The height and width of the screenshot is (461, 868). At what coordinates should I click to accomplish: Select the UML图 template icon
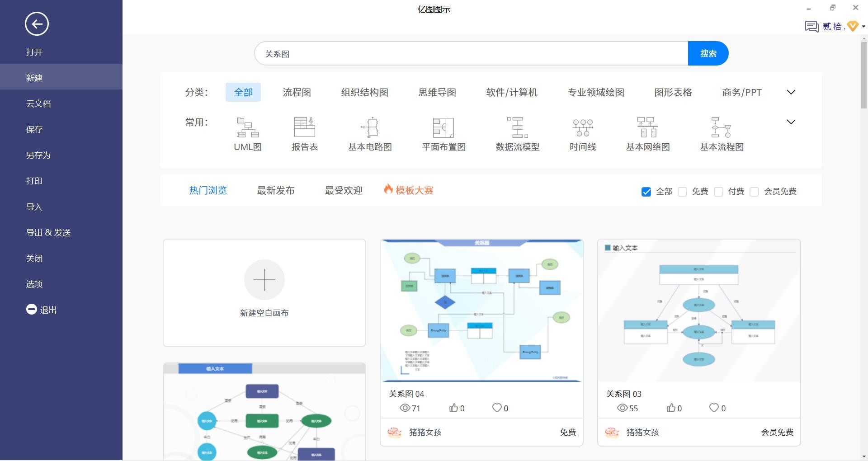[247, 127]
